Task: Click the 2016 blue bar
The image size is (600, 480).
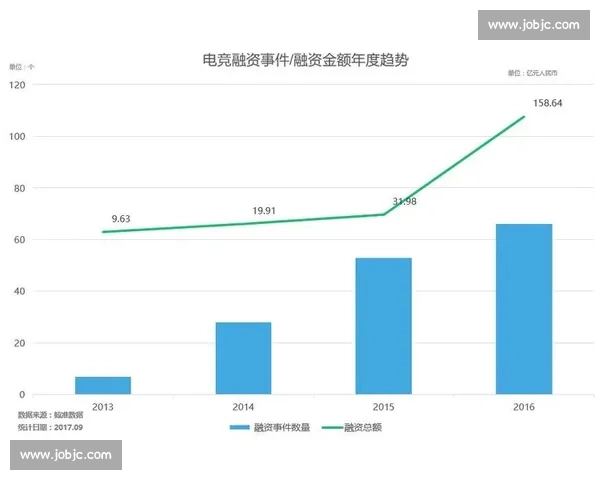Action: [x=524, y=309]
